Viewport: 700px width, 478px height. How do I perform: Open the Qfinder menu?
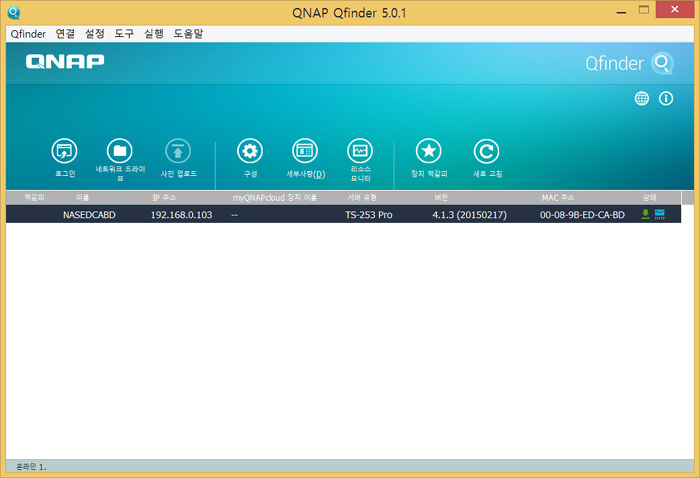(28, 33)
